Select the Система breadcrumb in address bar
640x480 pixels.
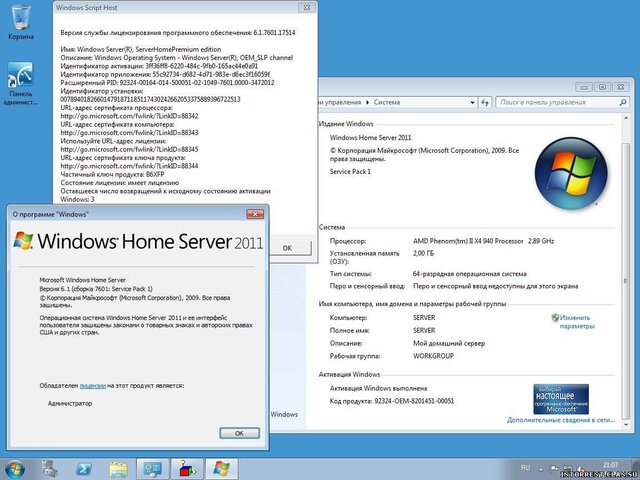(x=387, y=102)
